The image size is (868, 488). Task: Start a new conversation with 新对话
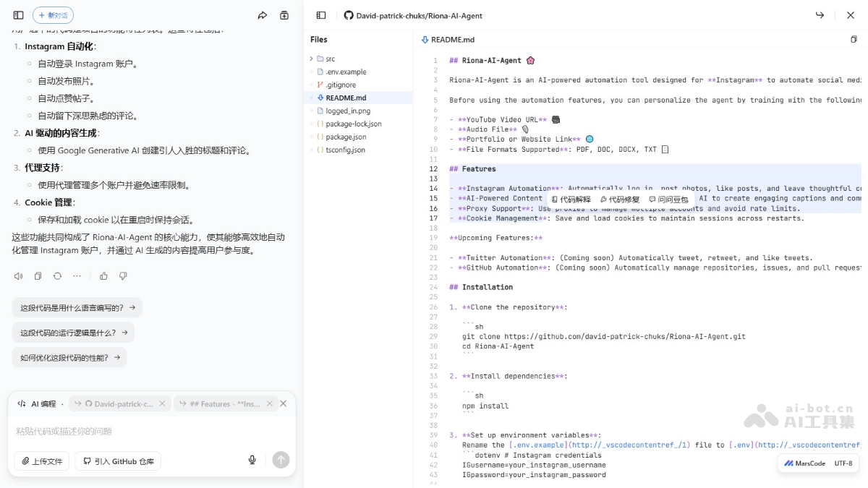click(x=53, y=15)
